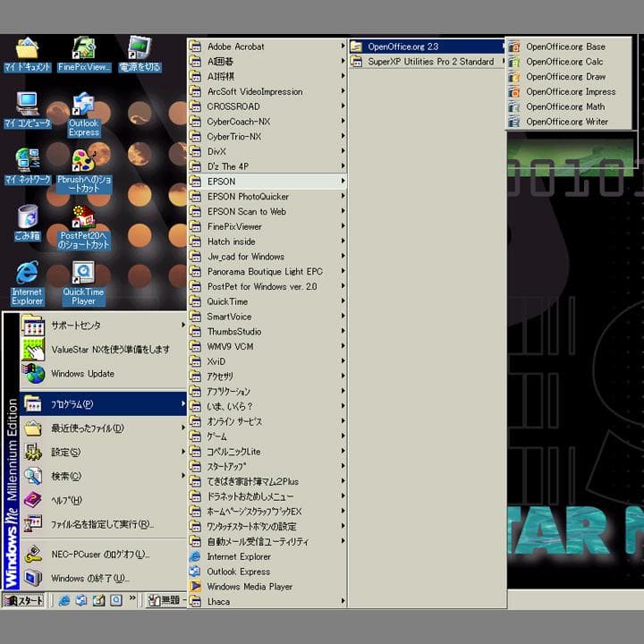
Task: Open the Hatch inside program folder
Action: [267, 241]
